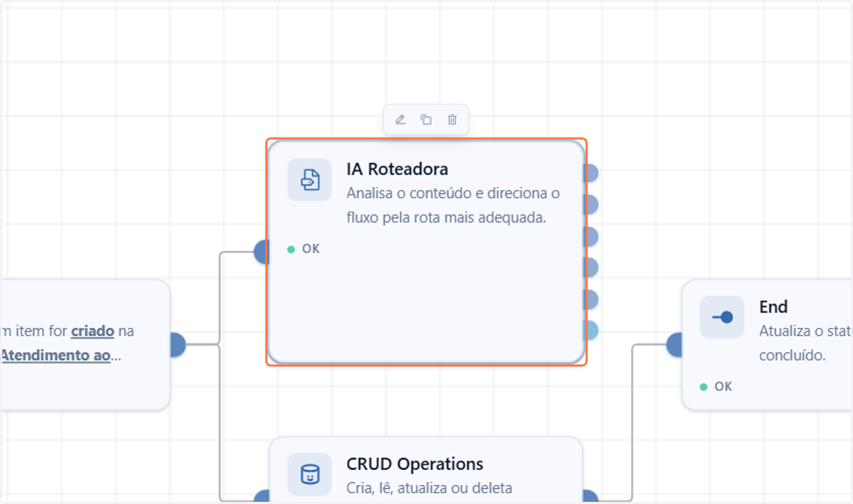Click the pencil edit icon above IA Roteadora

[400, 119]
